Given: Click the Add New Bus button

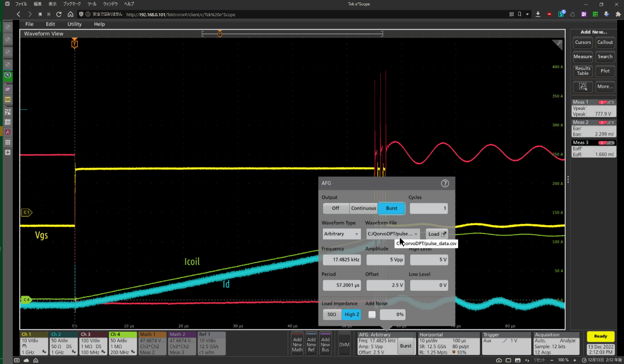Looking at the screenshot, I should 325,344.
